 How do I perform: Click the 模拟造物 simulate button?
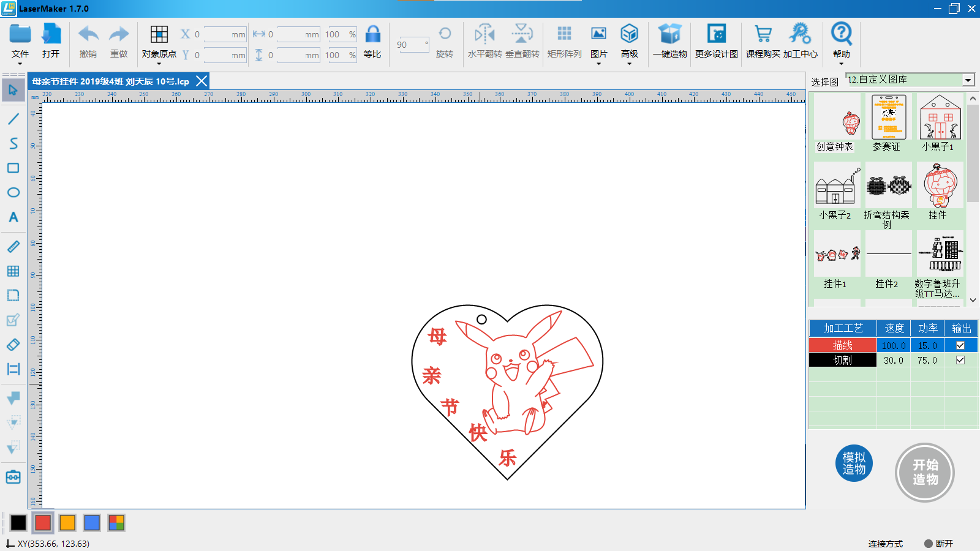pos(854,463)
